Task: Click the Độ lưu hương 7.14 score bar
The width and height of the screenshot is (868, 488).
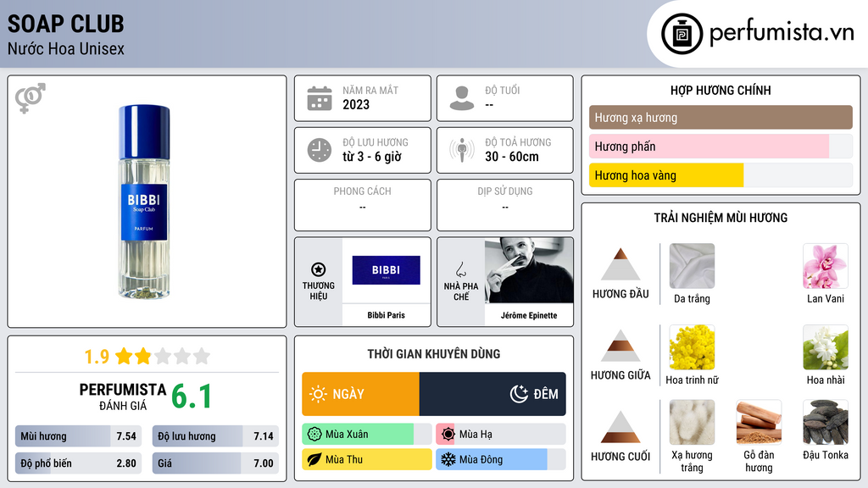Action: [x=215, y=436]
